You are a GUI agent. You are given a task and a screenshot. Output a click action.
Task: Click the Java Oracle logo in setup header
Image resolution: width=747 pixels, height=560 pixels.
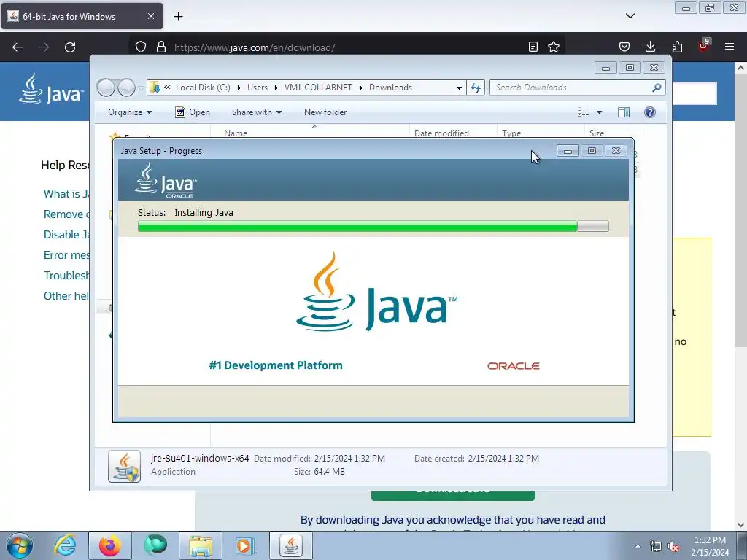(166, 181)
